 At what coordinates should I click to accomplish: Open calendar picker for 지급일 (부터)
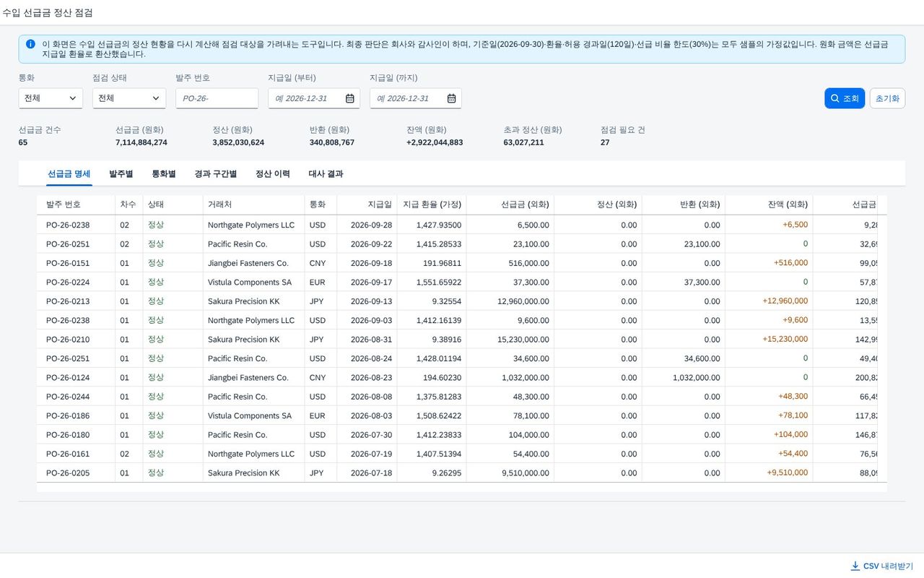tap(350, 98)
